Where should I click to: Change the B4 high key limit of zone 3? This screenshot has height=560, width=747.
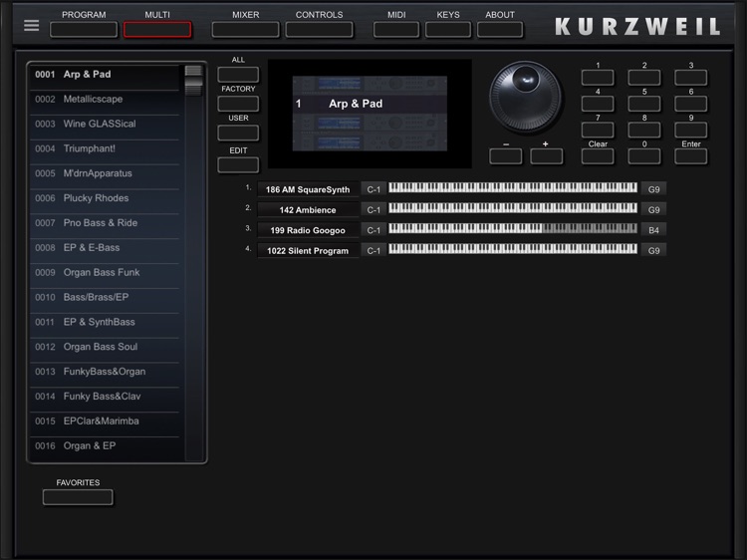tap(653, 230)
